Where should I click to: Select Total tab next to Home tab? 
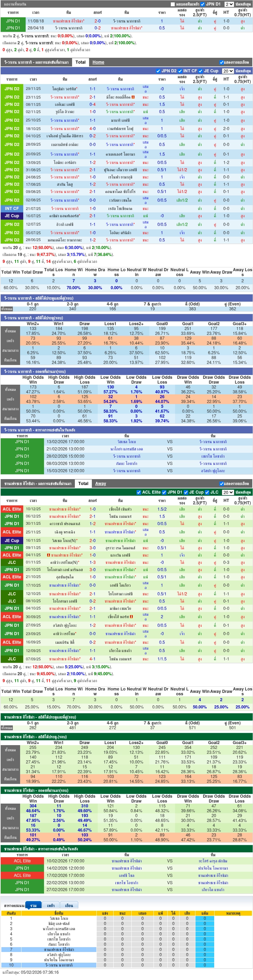pyautogui.click(x=80, y=62)
